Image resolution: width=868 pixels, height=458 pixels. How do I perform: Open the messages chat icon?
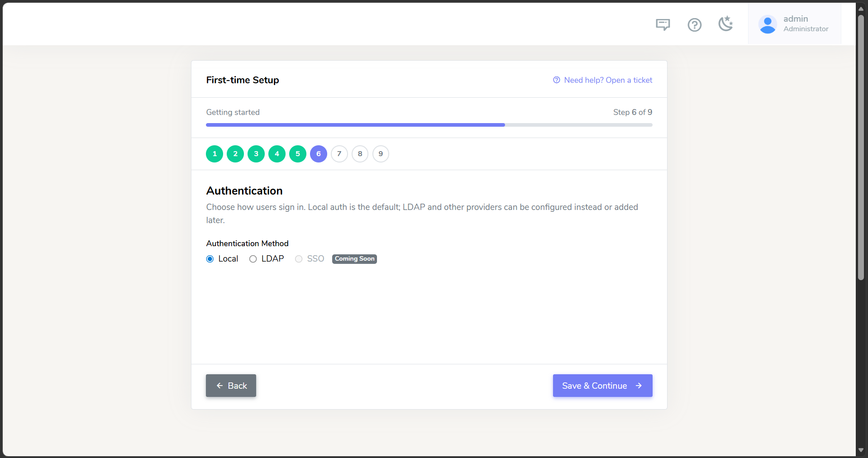pos(663,24)
